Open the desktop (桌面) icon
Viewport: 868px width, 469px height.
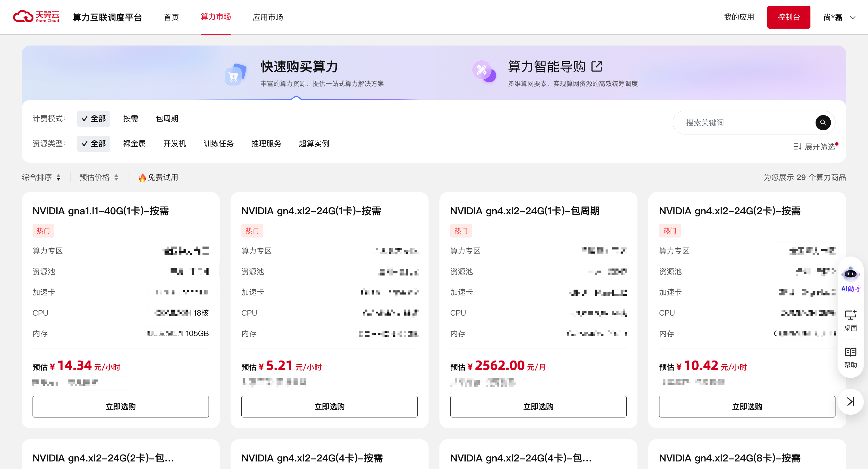[x=851, y=315]
